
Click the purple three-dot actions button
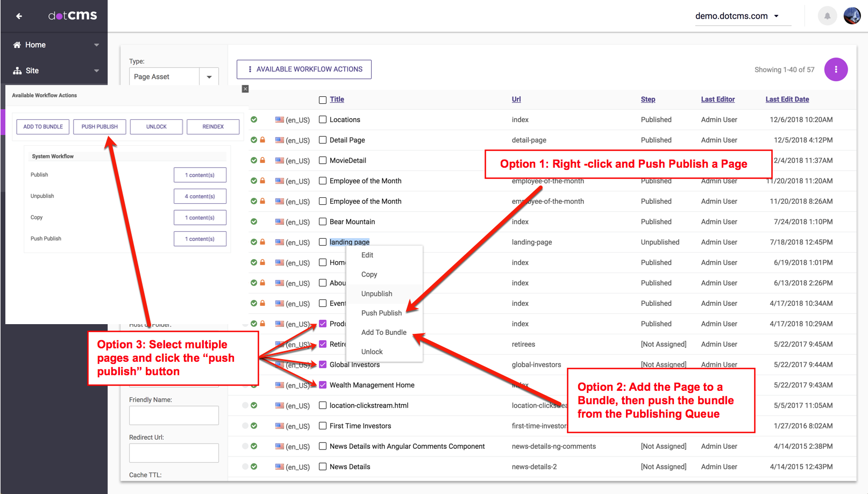[x=836, y=69]
